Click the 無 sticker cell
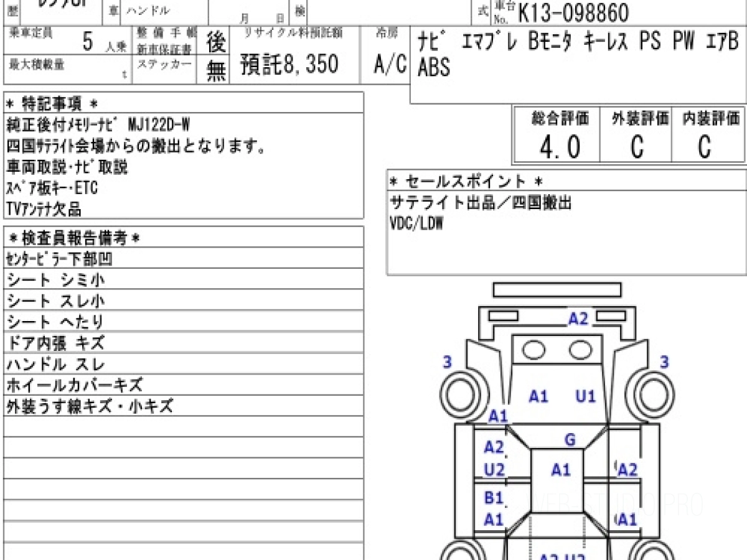The height and width of the screenshot is (560, 747). (216, 70)
